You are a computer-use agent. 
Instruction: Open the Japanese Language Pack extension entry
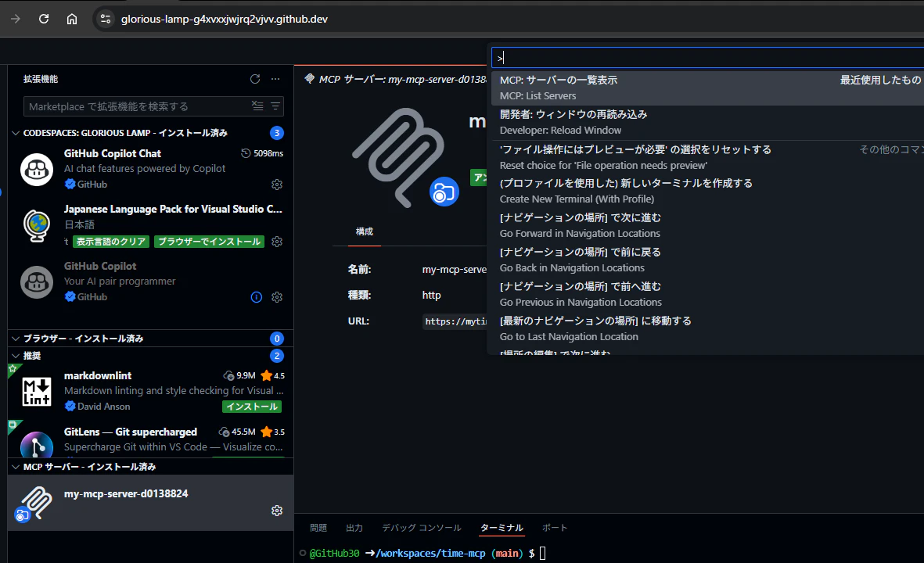pos(150,225)
